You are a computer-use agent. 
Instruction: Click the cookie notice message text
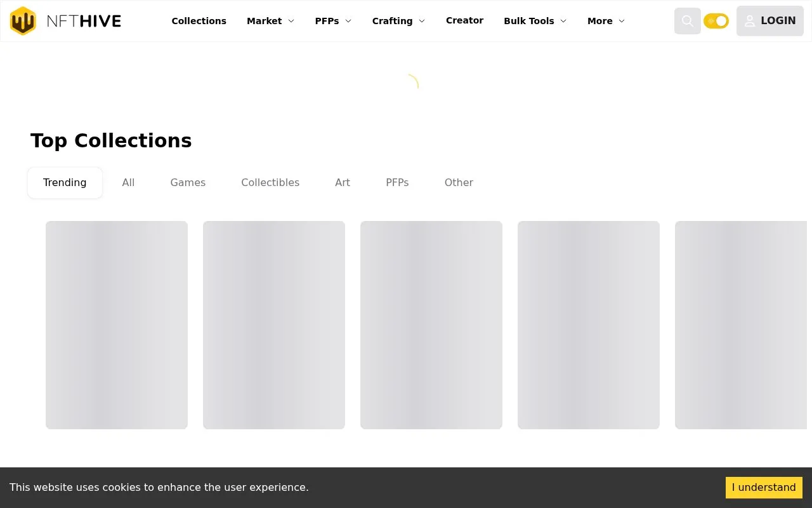pyautogui.click(x=159, y=488)
